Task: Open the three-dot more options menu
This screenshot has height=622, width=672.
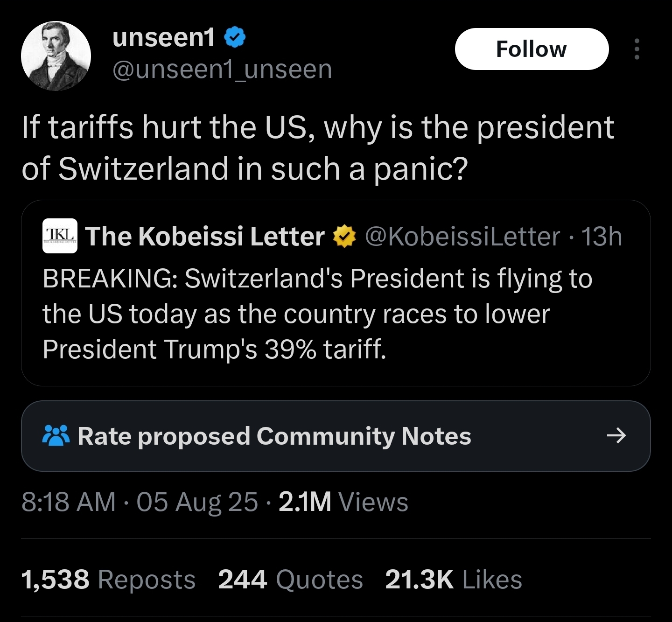Action: [x=637, y=49]
